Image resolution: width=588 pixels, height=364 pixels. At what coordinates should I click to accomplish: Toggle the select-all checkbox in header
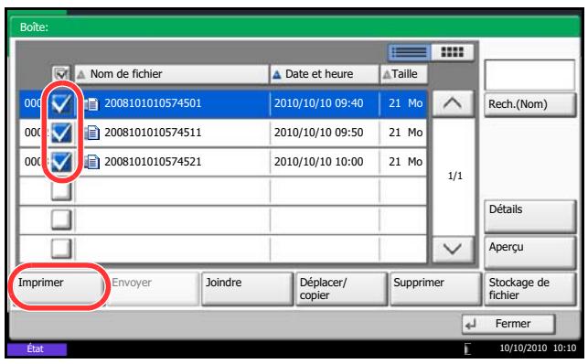click(x=61, y=74)
